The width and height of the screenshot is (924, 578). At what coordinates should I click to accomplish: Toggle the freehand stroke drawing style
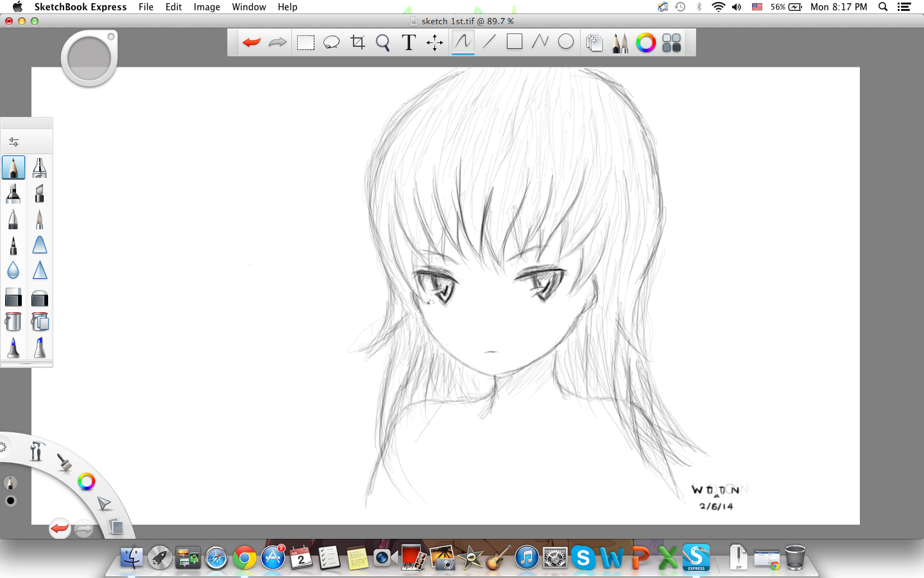click(463, 42)
